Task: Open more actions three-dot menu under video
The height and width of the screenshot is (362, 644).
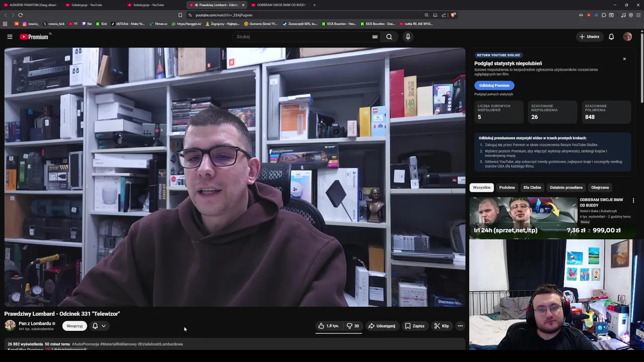Action: click(x=460, y=326)
